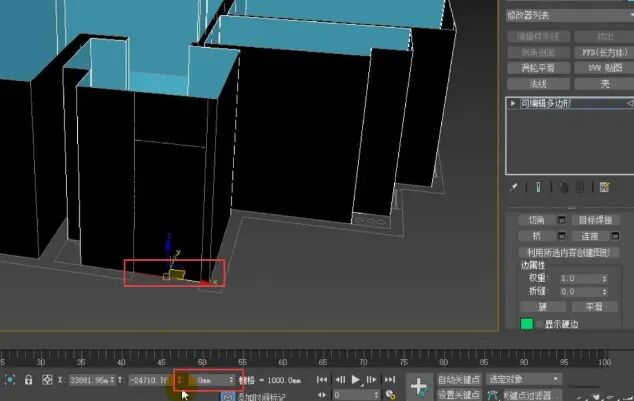
Task: Go to start frame button
Action: 322,380
